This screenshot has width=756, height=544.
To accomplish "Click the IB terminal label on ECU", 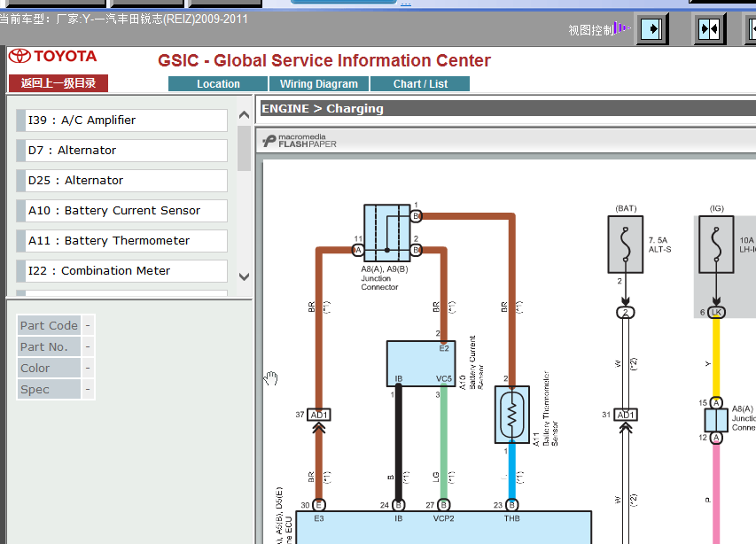I will click(398, 518).
